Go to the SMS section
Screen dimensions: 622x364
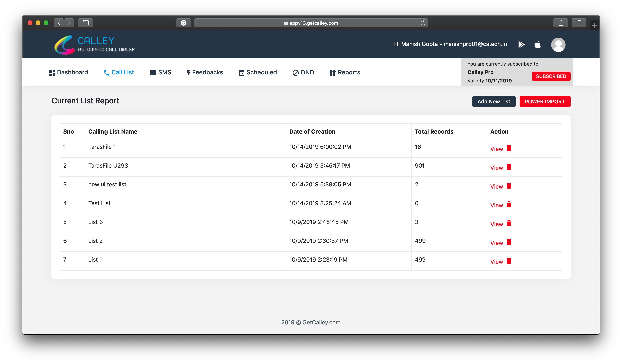[x=161, y=72]
